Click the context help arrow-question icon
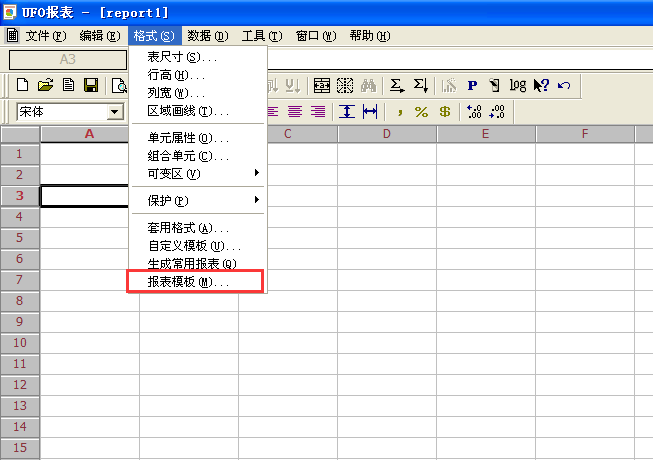653x460 pixels. click(x=541, y=85)
